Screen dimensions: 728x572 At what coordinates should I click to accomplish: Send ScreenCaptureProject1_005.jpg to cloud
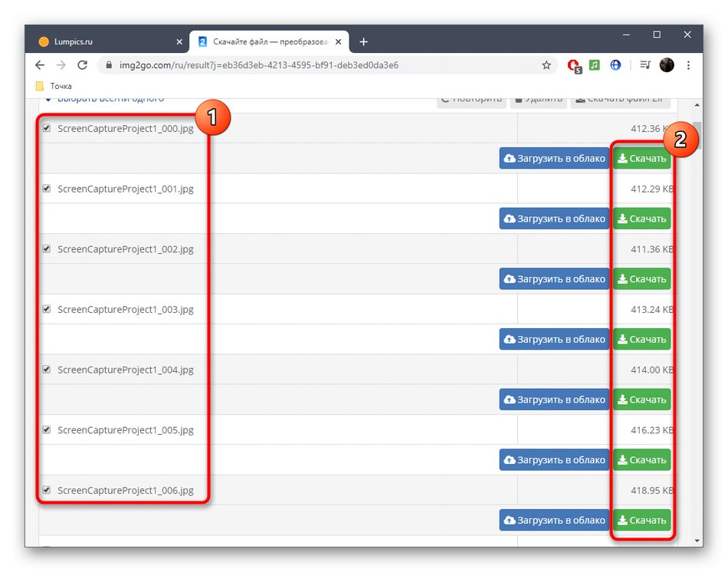point(554,460)
